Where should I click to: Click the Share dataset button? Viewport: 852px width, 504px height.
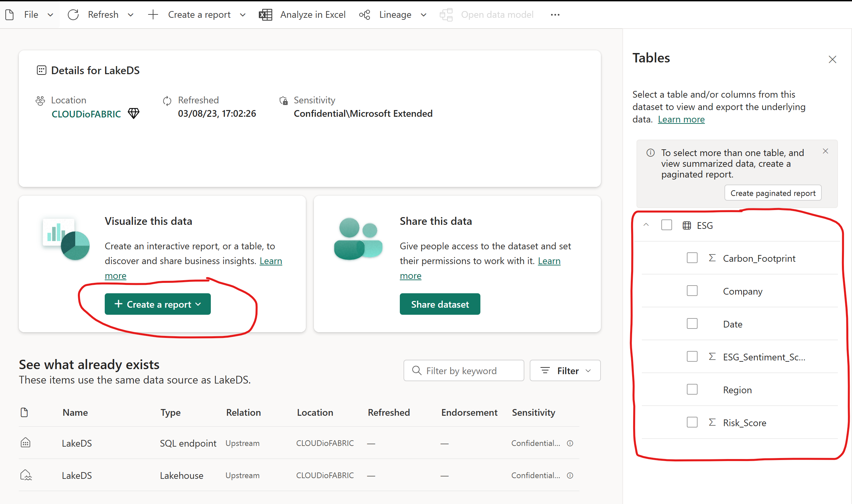(439, 304)
